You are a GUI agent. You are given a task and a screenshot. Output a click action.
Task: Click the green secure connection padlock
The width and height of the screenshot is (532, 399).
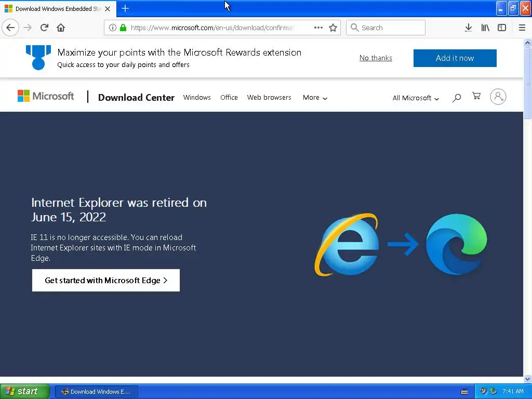click(123, 28)
